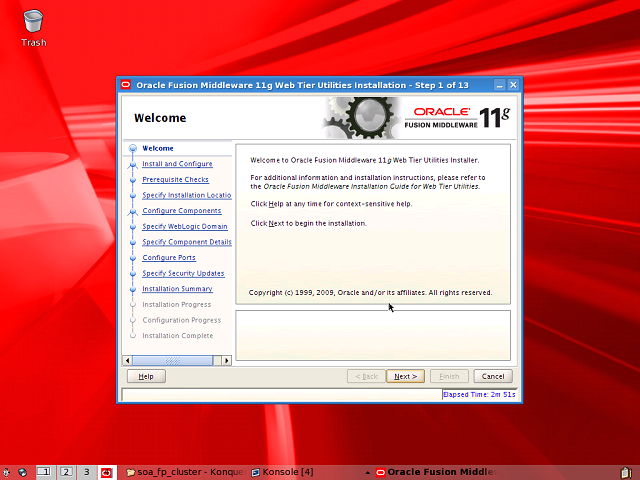Switch to virtual desktop 3 in the pager
Viewport: 640px width, 480px height.
86,472
